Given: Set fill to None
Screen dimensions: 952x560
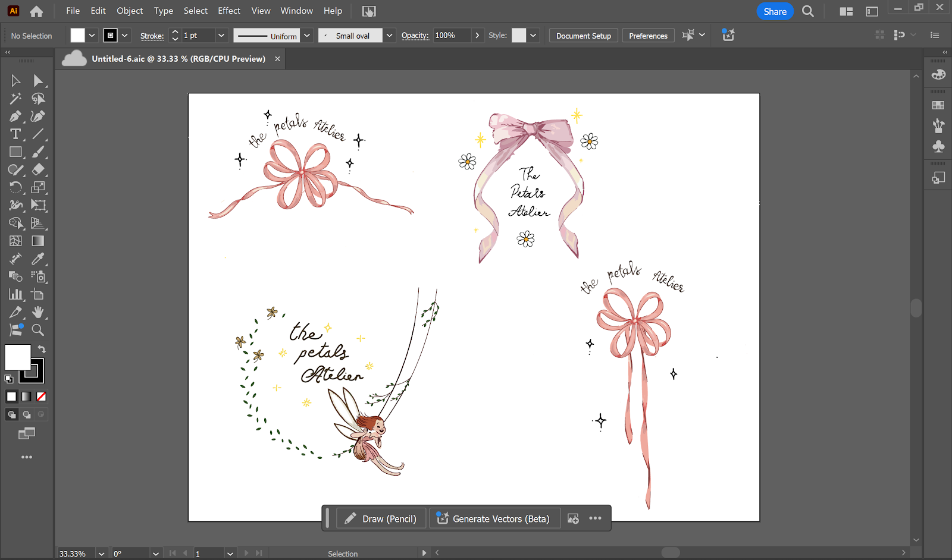Looking at the screenshot, I should [41, 397].
